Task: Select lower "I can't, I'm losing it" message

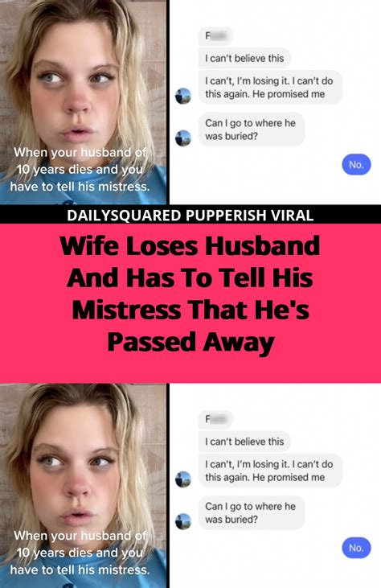Action: pyautogui.click(x=270, y=471)
